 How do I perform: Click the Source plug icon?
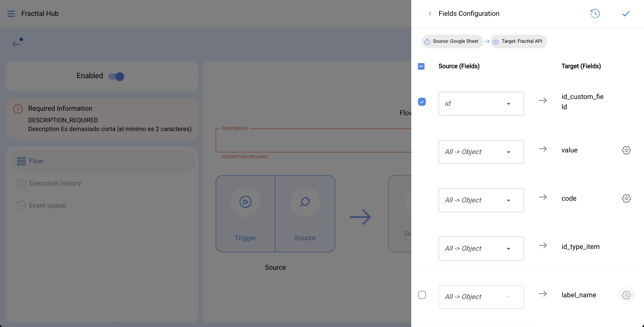tap(305, 202)
